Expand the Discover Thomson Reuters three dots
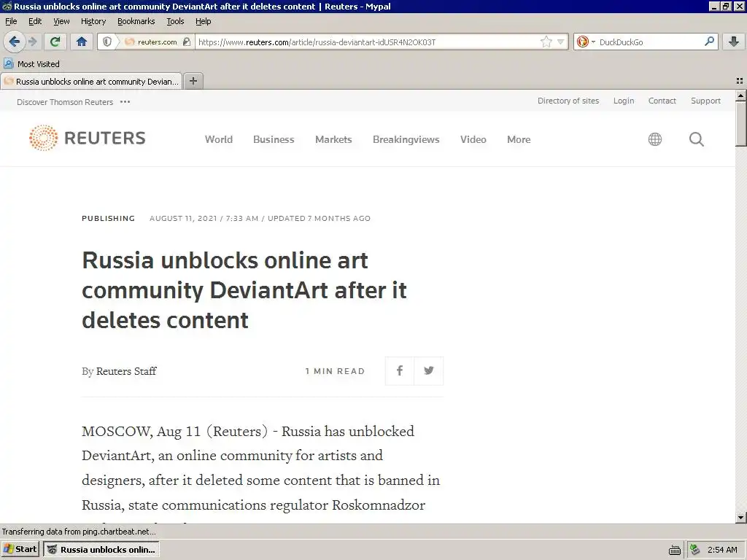747x560 pixels. tap(125, 102)
